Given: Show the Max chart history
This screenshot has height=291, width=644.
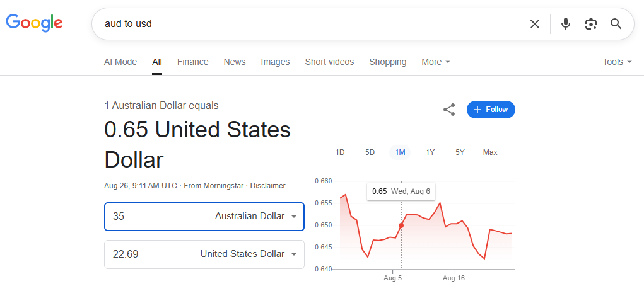Looking at the screenshot, I should coord(490,152).
